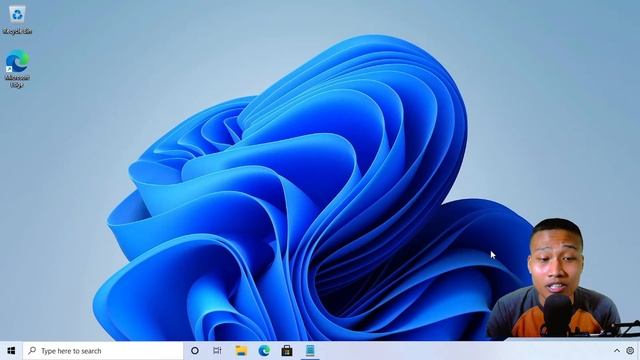Open Task View on the taskbar

[x=217, y=351]
